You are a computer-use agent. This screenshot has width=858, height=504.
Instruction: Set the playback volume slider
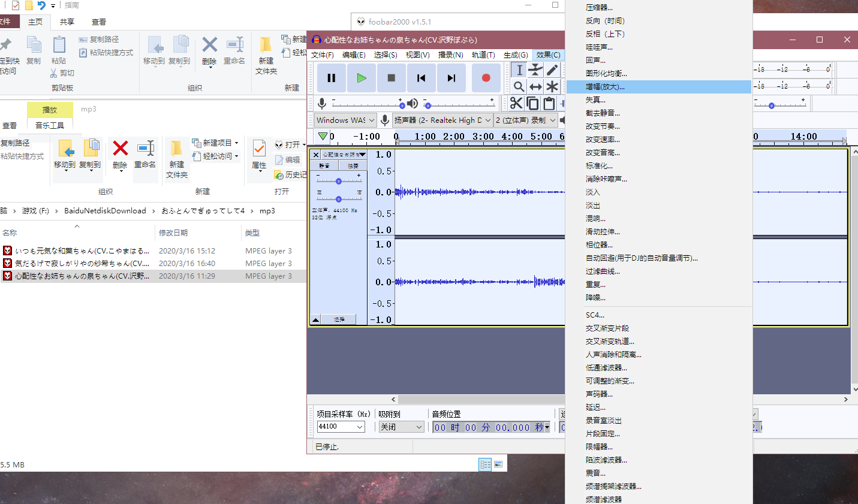[459, 104]
